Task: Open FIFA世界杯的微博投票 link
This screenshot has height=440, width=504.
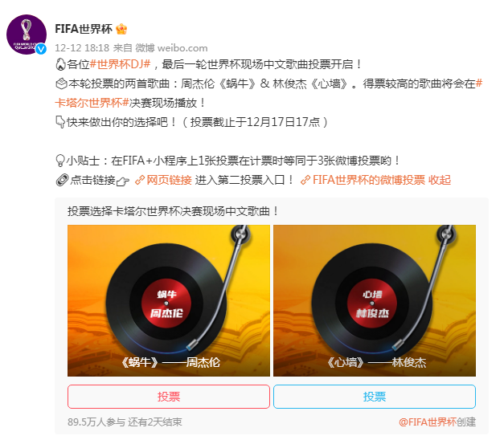Action: coord(369,180)
